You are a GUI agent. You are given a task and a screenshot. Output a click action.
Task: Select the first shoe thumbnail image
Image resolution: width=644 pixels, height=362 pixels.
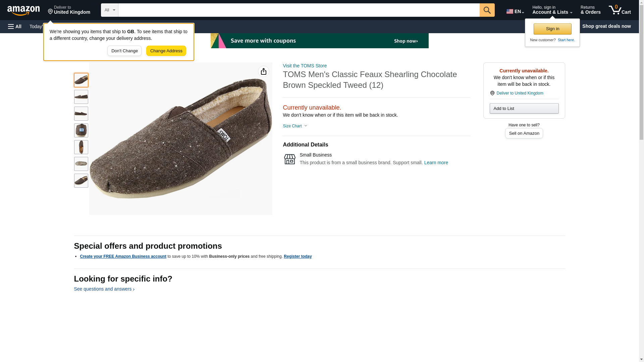81,80
